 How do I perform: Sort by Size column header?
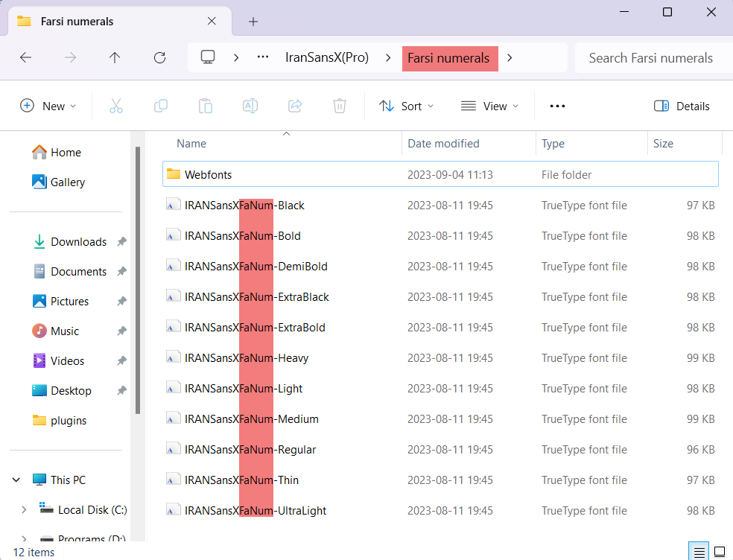(x=685, y=144)
